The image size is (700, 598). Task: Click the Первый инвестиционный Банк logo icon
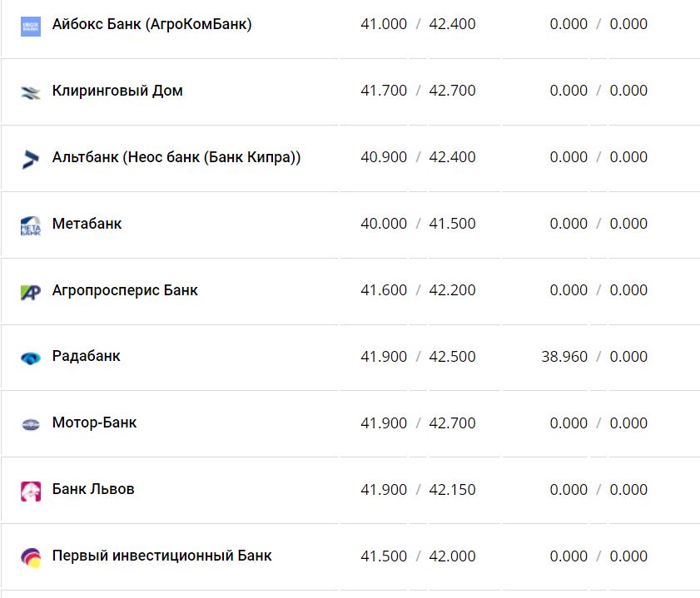click(30, 557)
